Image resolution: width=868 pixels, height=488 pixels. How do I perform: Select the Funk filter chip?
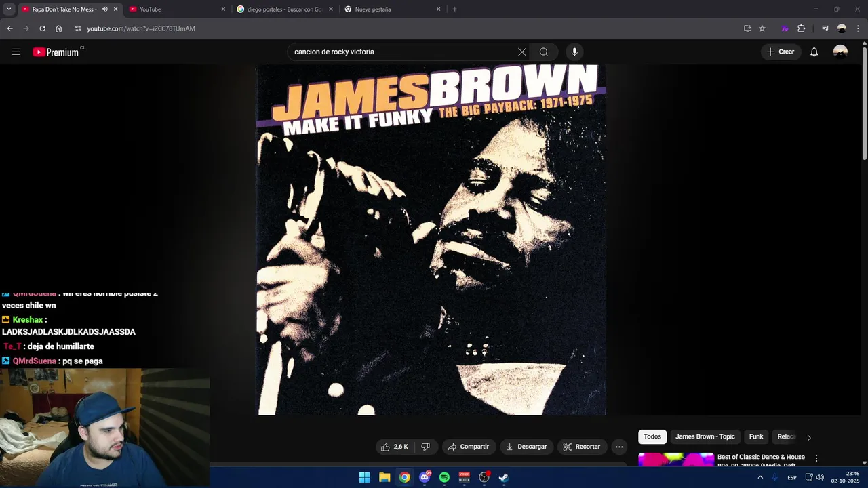[756, 437]
